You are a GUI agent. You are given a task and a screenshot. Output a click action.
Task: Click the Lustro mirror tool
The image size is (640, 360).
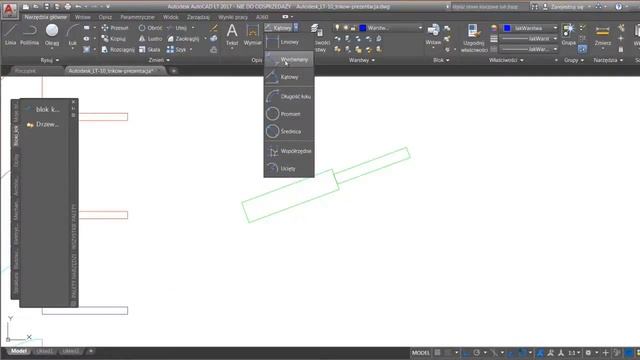150,39
